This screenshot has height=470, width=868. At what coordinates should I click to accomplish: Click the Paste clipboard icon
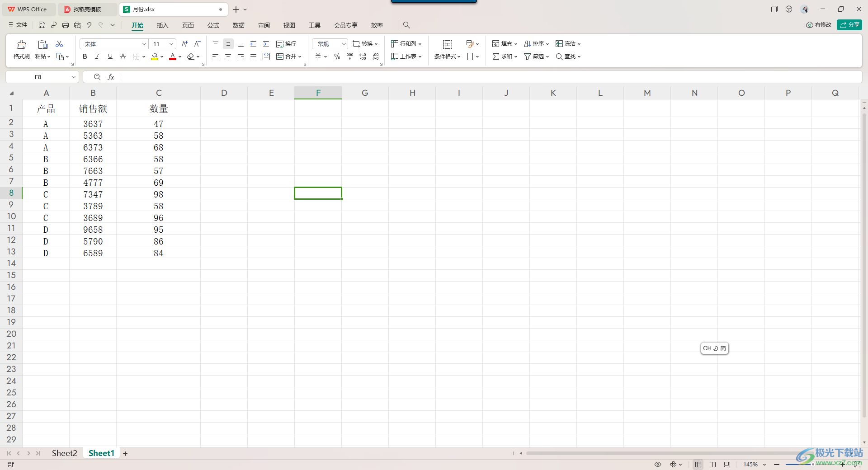[x=42, y=44]
